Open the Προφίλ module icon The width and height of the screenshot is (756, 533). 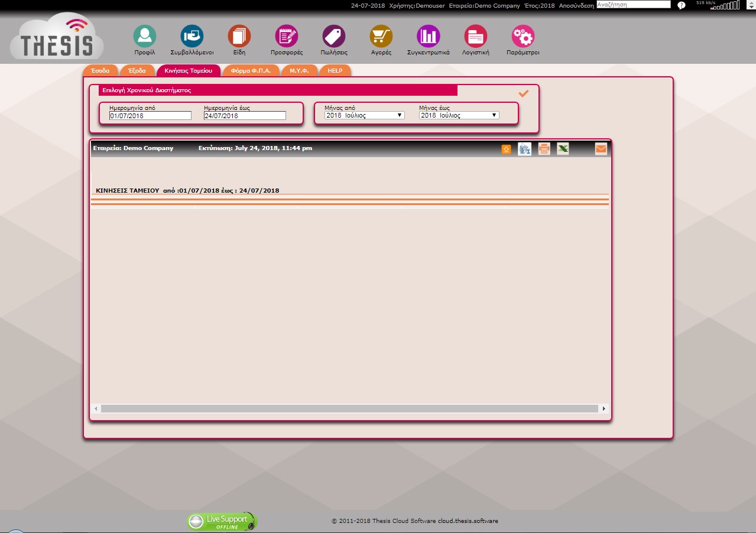144,37
